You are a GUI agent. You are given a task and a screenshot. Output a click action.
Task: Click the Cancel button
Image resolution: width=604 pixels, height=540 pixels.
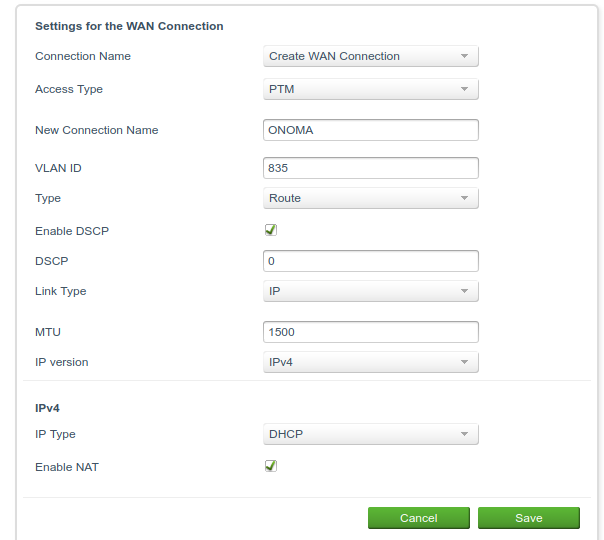pyautogui.click(x=419, y=518)
